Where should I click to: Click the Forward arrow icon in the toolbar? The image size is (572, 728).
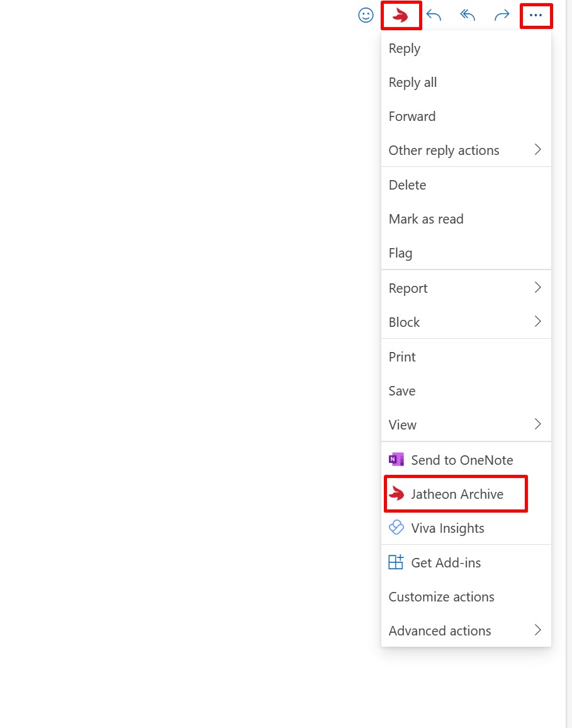pyautogui.click(x=502, y=15)
